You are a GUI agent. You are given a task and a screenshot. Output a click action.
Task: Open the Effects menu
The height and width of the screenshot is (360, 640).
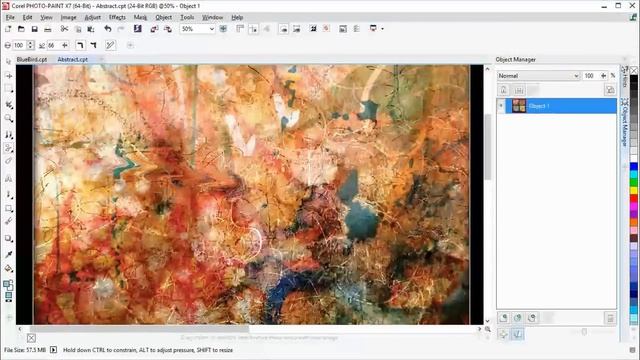click(x=117, y=18)
